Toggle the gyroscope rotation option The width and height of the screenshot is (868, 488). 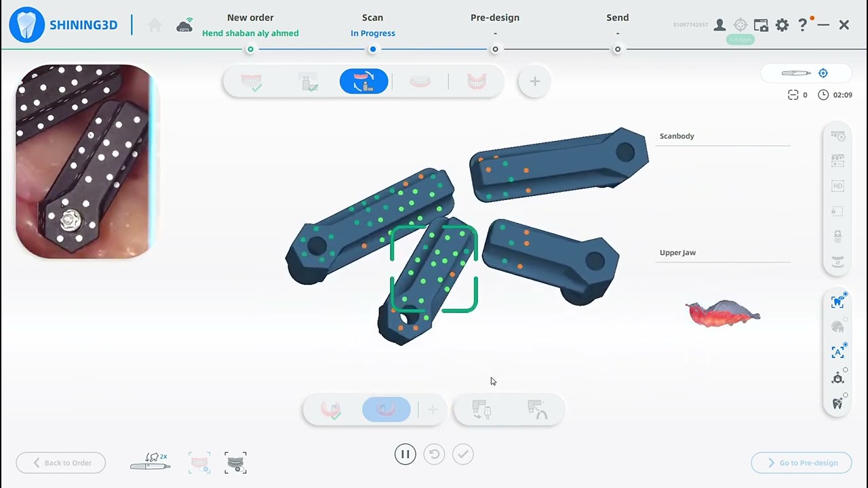point(837,378)
